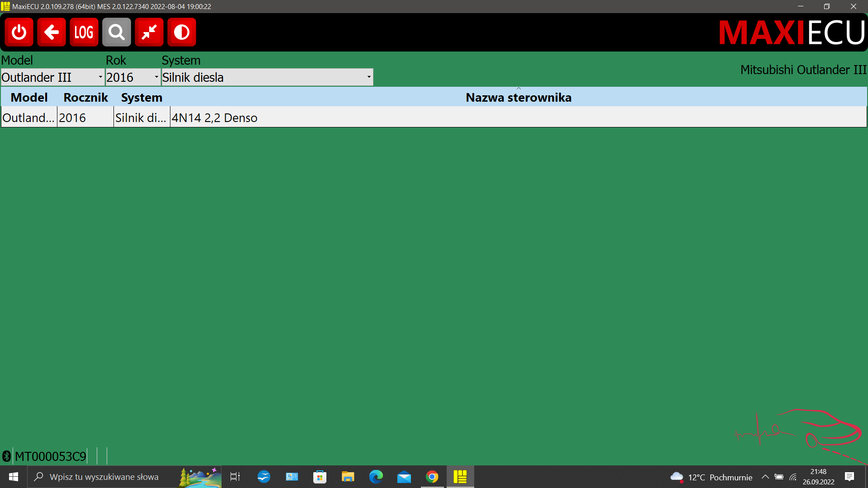Click the Bluetooth status icon
This screenshot has width=868, height=488.
(6, 456)
